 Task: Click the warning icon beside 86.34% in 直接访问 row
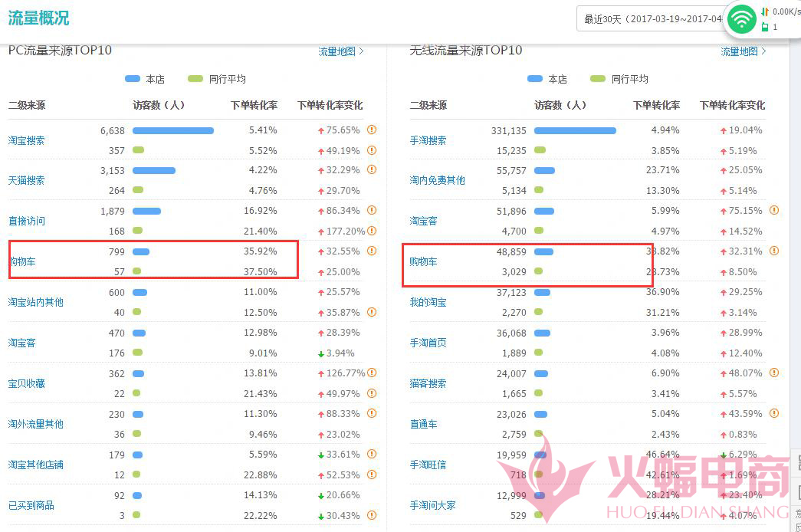tap(372, 210)
